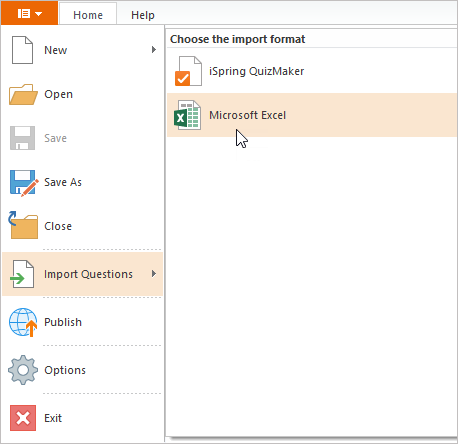Screen dimensions: 458x444
Task: Expand the New submenu arrow
Action: click(x=154, y=50)
